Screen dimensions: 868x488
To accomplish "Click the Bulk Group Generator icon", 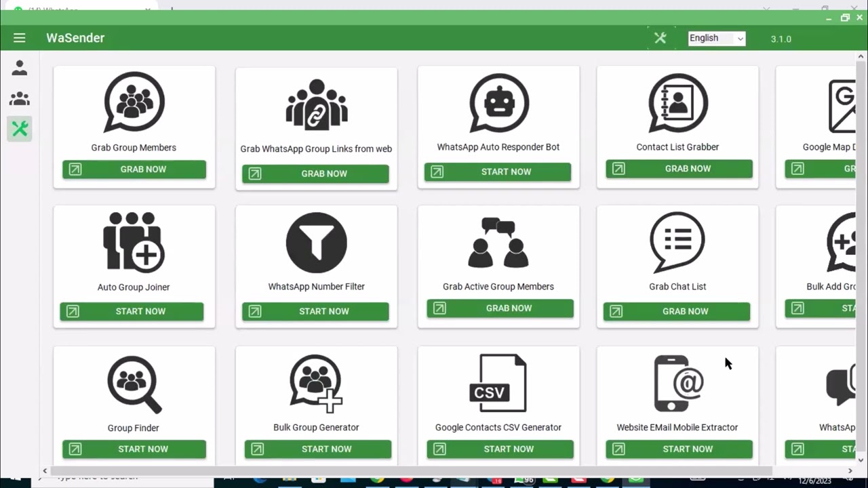I will (316, 384).
